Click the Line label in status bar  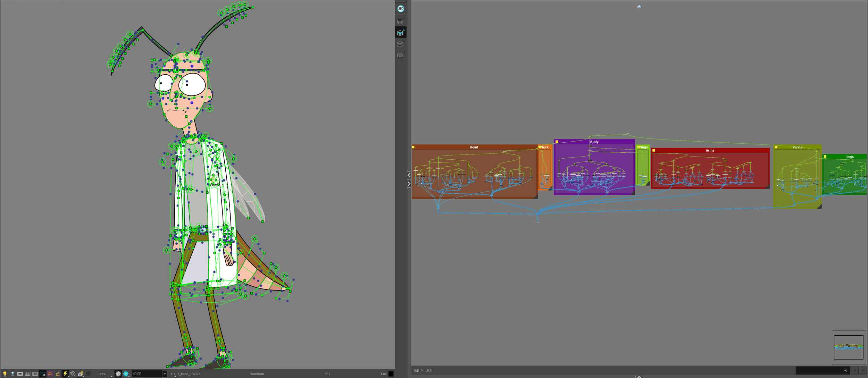pyautogui.click(x=384, y=374)
